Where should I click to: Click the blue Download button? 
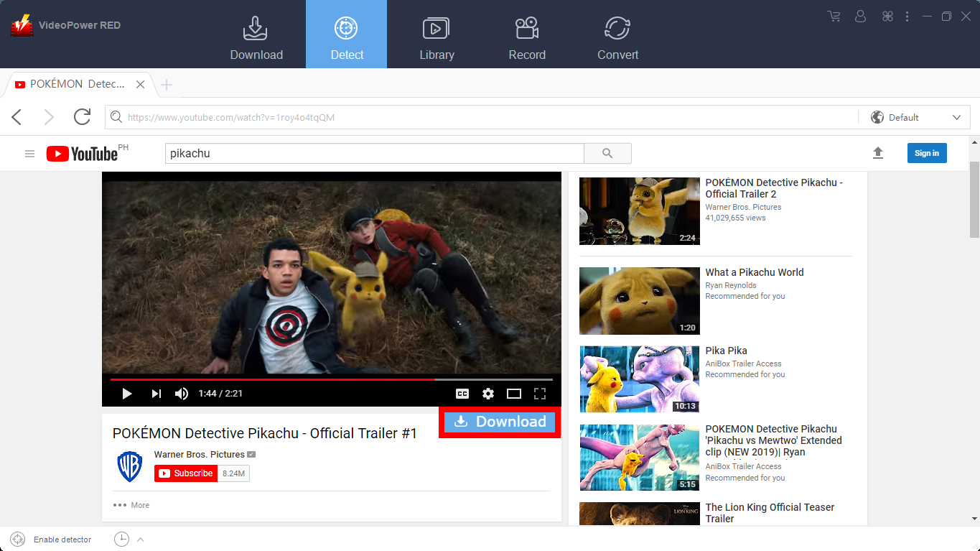499,422
